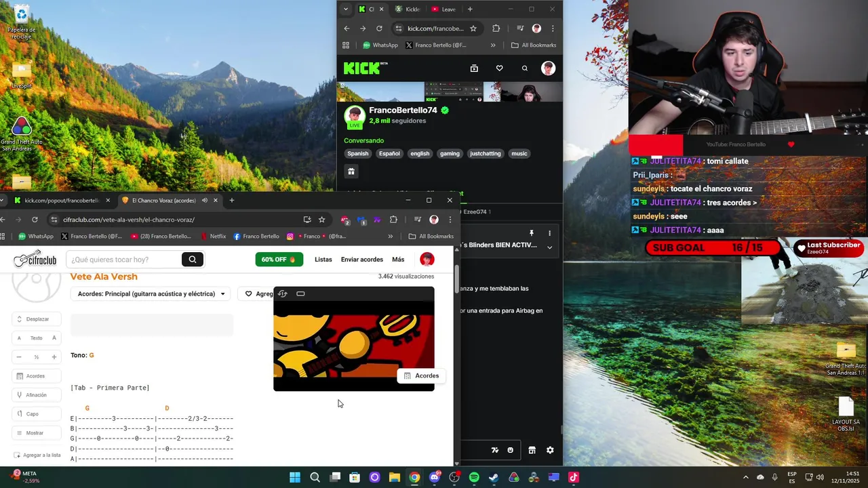Image resolution: width=868 pixels, height=488 pixels.
Task: Decrease text size with small A
Action: tap(19, 338)
